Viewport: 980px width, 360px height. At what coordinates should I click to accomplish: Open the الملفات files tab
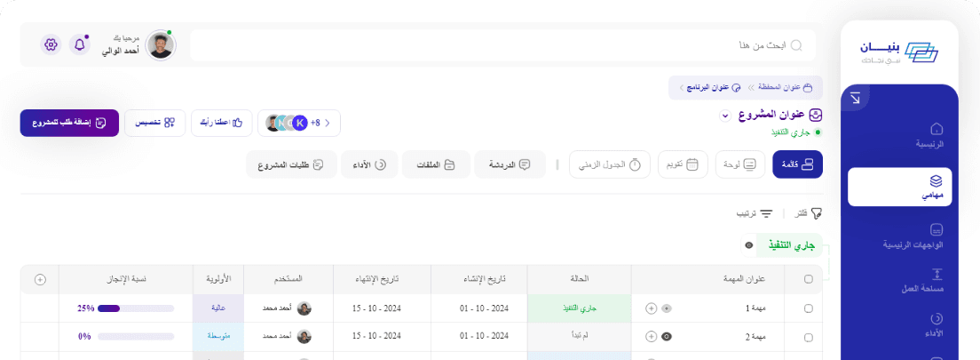tap(436, 164)
